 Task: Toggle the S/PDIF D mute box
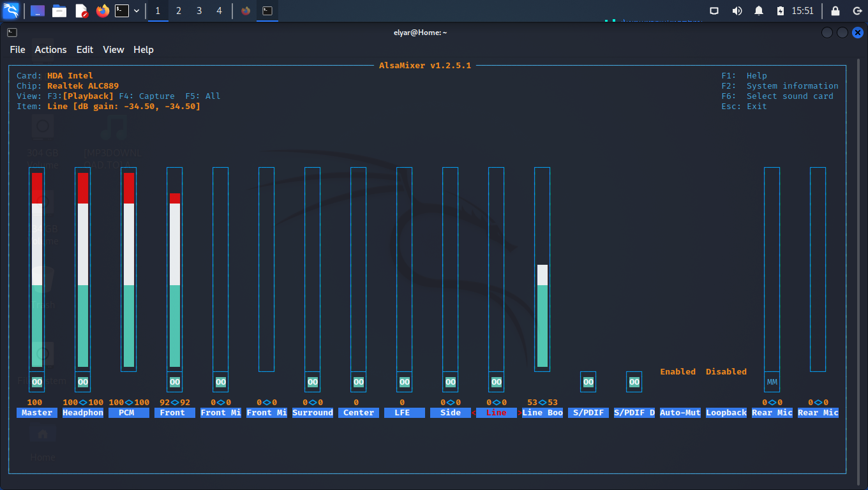(634, 382)
